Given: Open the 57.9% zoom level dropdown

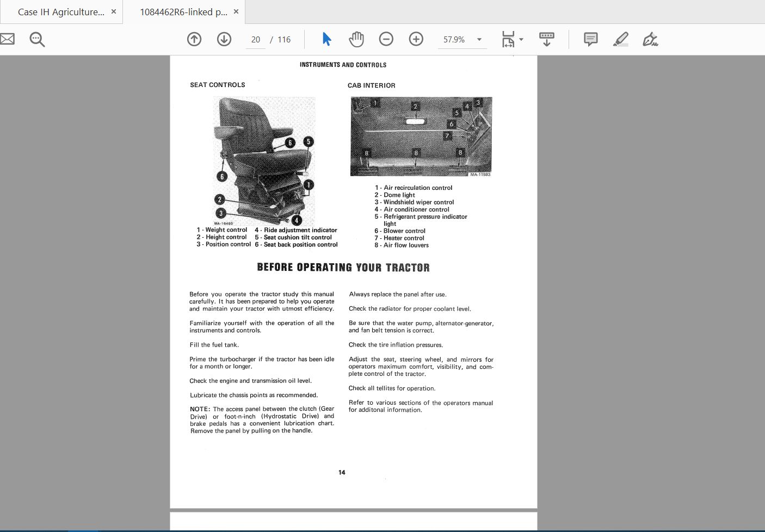Looking at the screenshot, I should tap(462, 40).
